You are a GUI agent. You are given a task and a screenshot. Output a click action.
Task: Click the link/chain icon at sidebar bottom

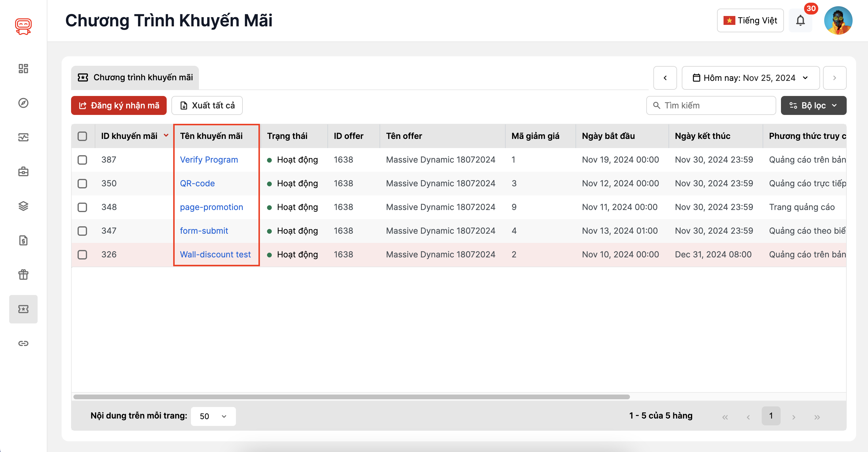click(23, 344)
